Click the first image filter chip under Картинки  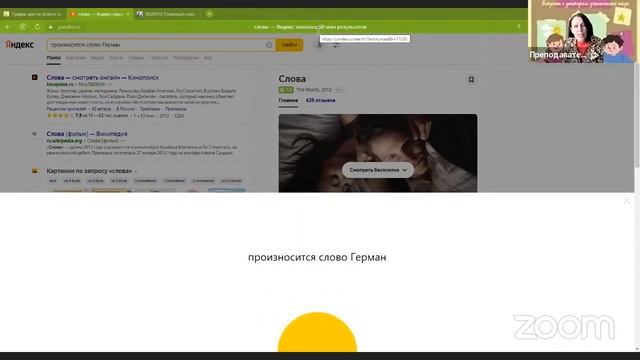(53, 180)
